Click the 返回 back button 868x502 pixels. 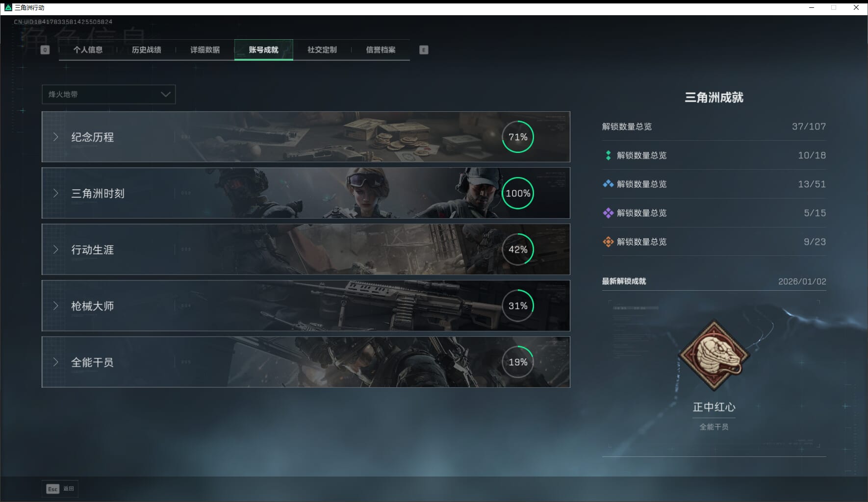[x=60, y=489]
